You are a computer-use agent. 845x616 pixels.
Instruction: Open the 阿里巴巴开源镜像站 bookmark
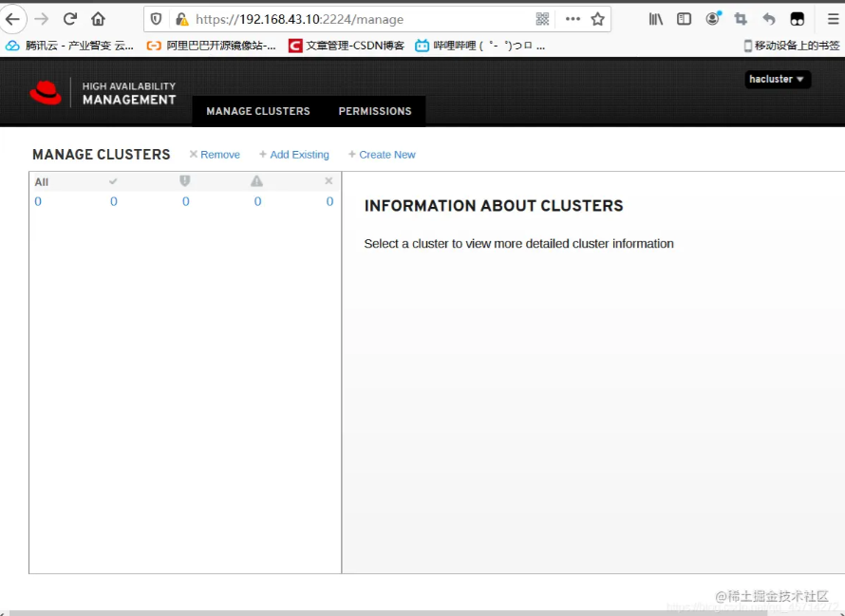point(211,46)
